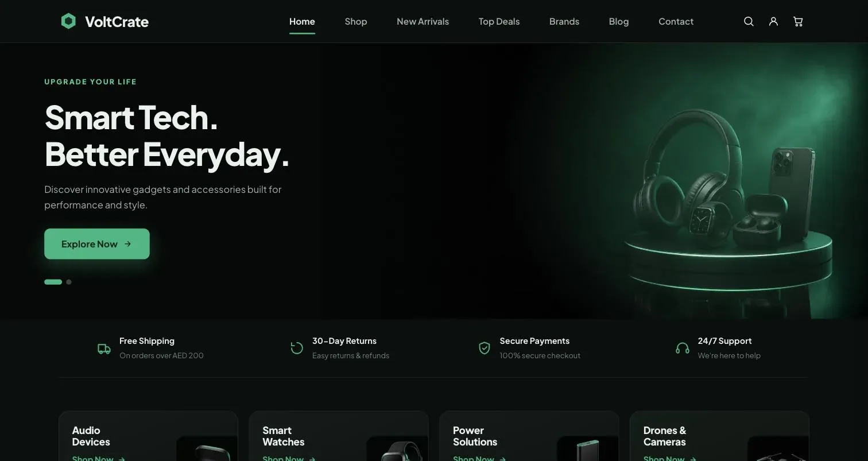Go to the Home nav tab
Screen dimensions: 868x461
point(302,21)
